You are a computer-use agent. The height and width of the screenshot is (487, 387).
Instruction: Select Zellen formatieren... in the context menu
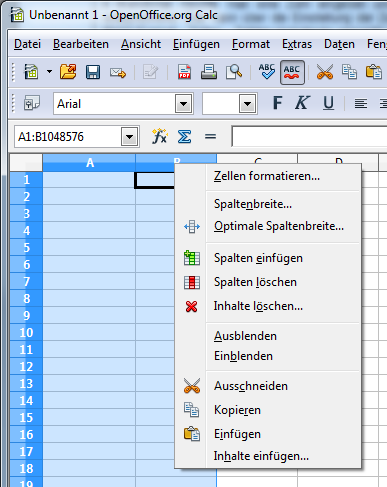(268, 176)
